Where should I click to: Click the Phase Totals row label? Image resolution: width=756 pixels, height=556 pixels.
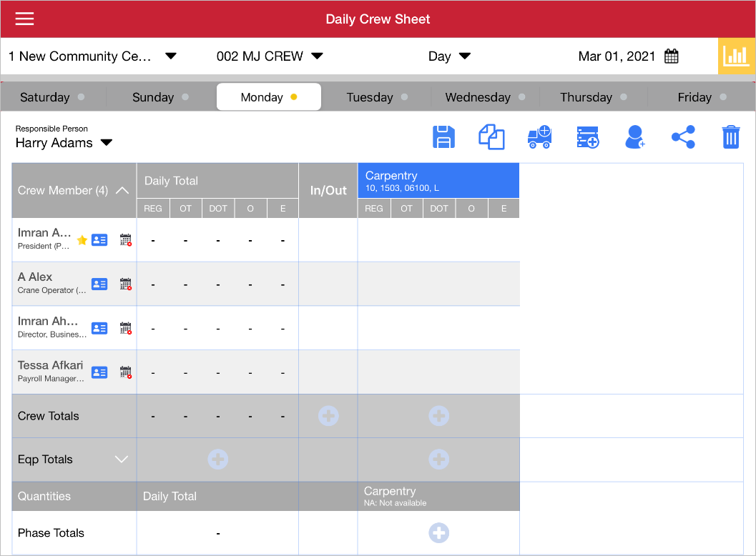click(51, 533)
